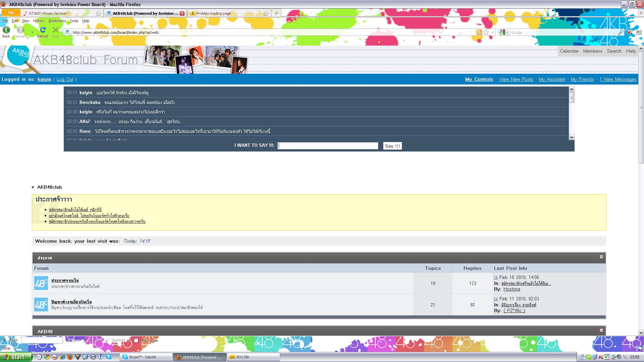Click the I WANT TO SAY text field

tap(328, 146)
